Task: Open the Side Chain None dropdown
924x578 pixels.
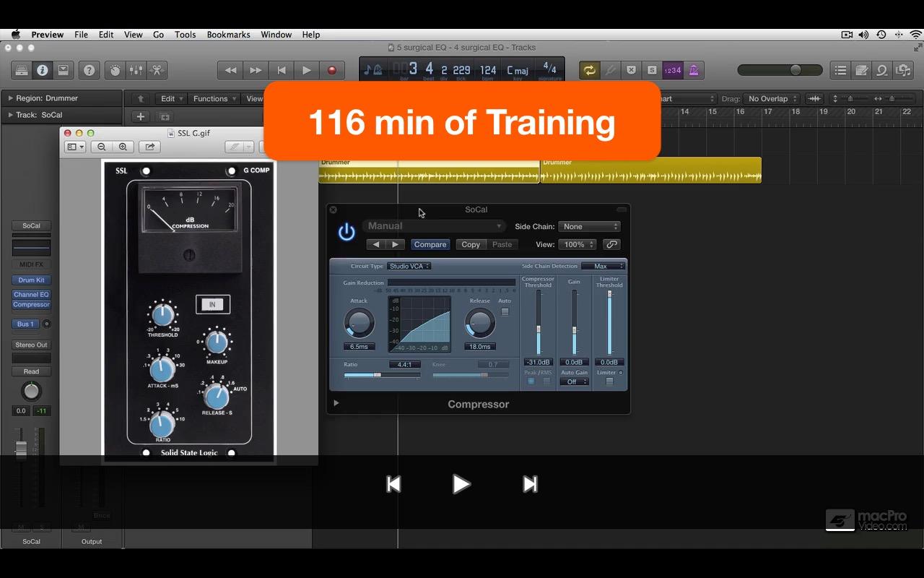Action: point(590,227)
